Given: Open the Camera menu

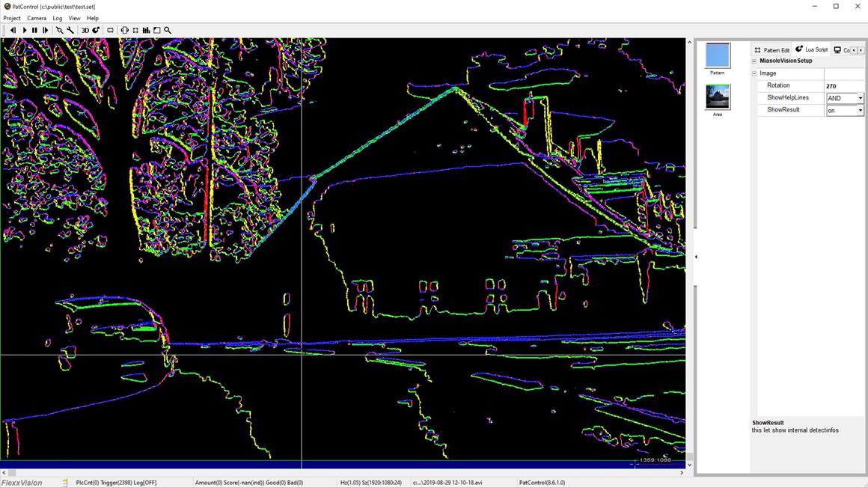Looking at the screenshot, I should click(x=37, y=18).
